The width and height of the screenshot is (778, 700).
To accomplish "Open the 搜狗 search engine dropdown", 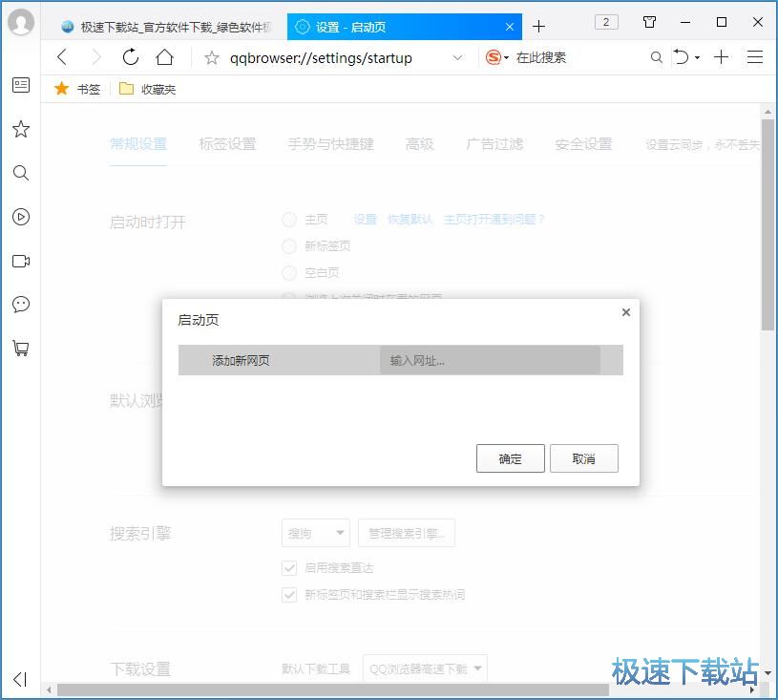I will [316, 533].
